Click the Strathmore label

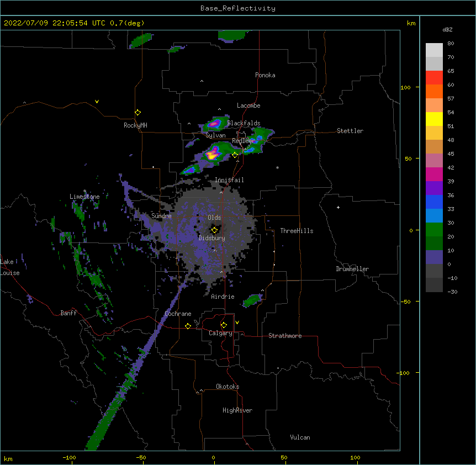click(x=285, y=336)
